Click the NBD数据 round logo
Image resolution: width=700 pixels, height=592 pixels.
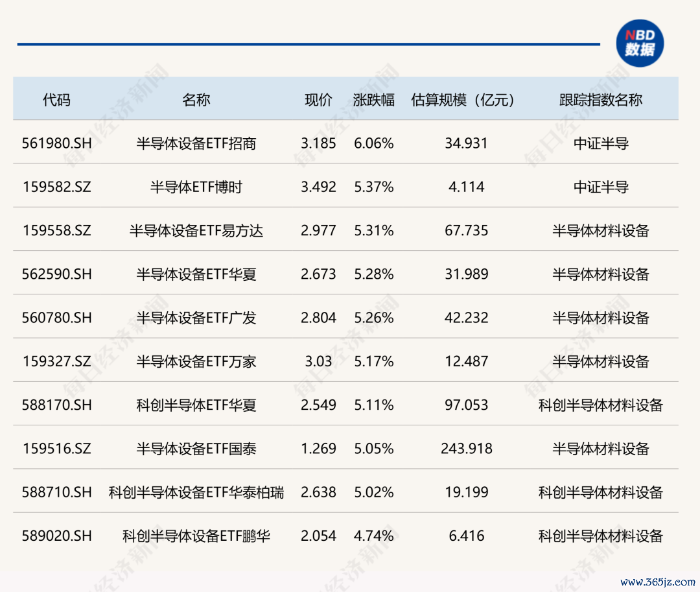tap(640, 43)
